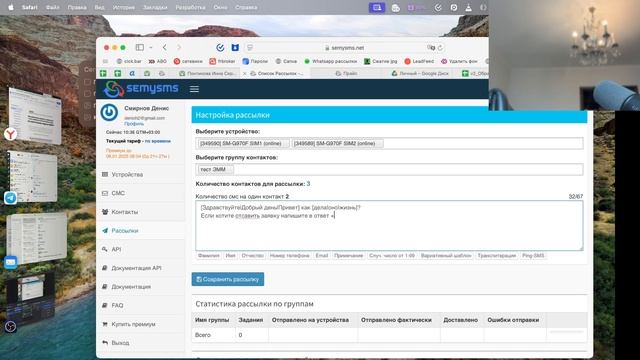Go forward in Safari

coord(179,47)
